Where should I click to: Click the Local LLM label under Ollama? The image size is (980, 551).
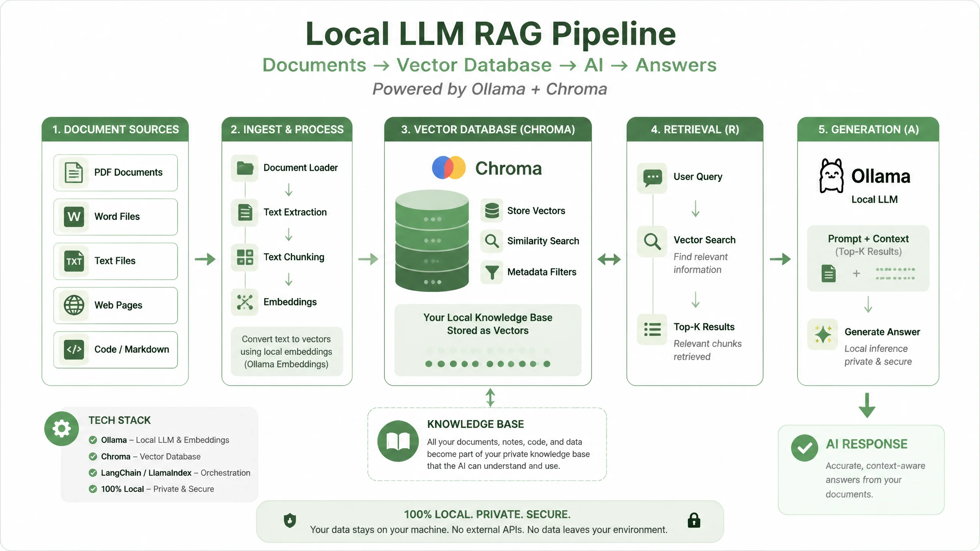point(874,199)
